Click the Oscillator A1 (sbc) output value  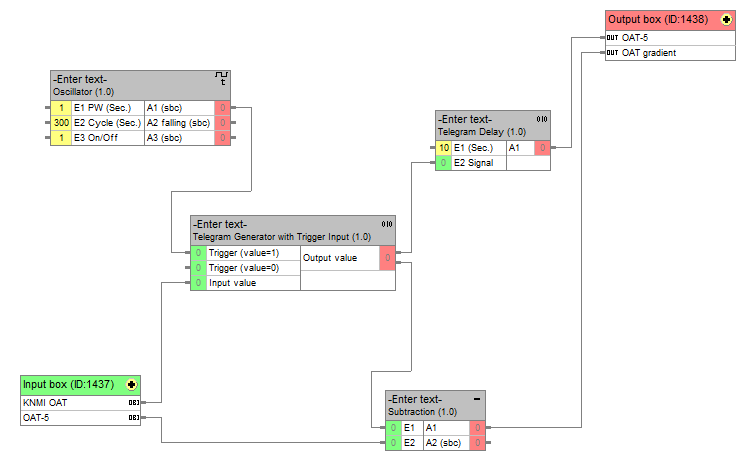point(222,108)
